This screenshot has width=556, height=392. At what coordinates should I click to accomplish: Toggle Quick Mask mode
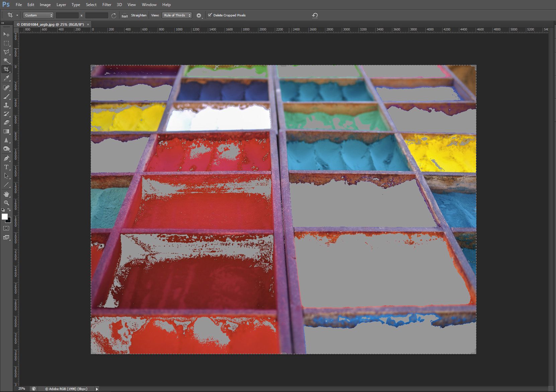(x=6, y=228)
